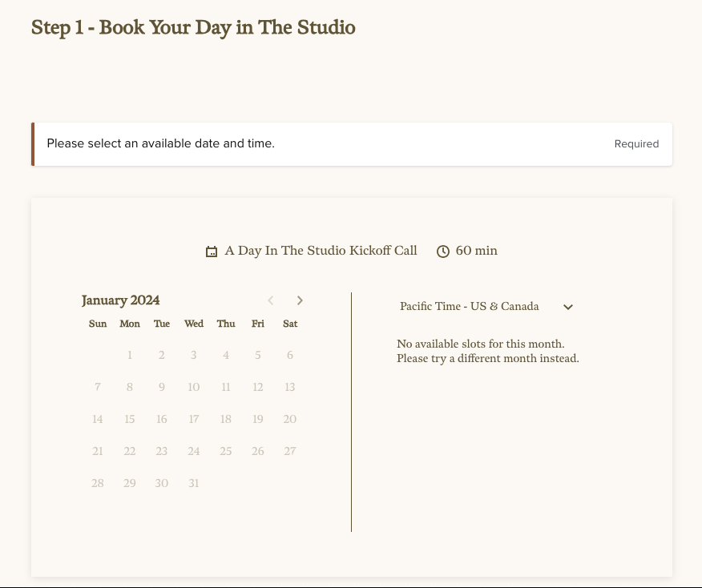
Task: Click day 21 on the calendar
Action: click(x=98, y=451)
